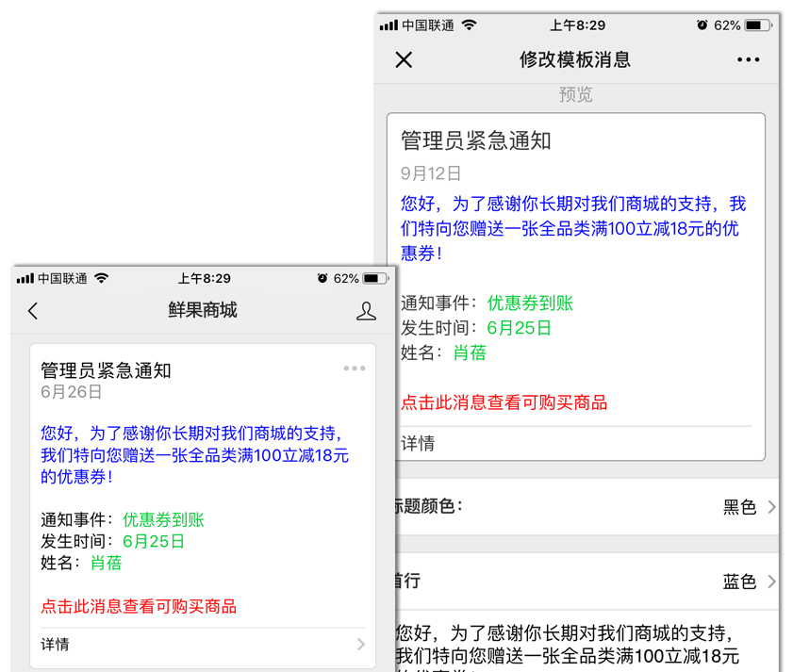Open the profile icon in 鲜果商城 header
This screenshot has height=672, width=793.
point(366,311)
